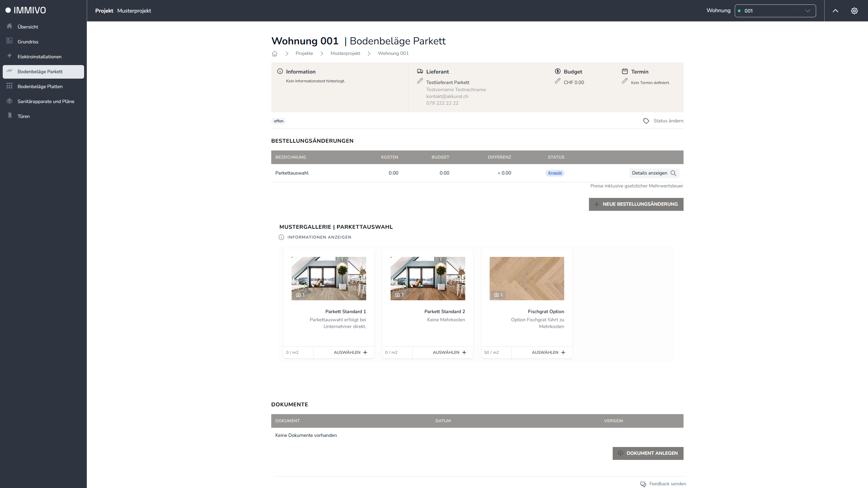Go to Elektroinstallationen in the sidebar
This screenshot has height=488, width=868.
coord(39,57)
